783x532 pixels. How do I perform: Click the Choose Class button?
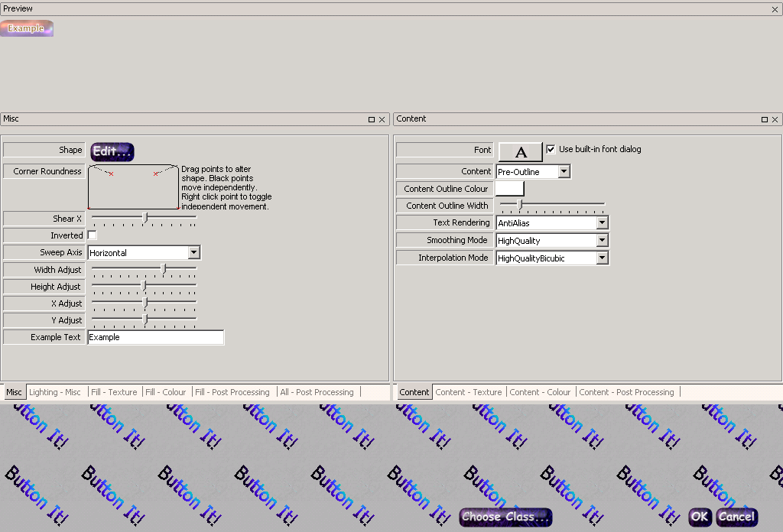(505, 517)
